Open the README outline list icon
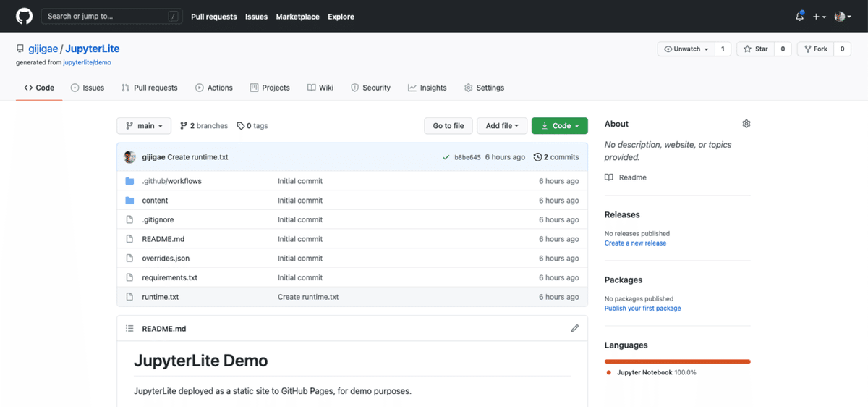Viewport: 868px width, 407px height. [x=130, y=328]
